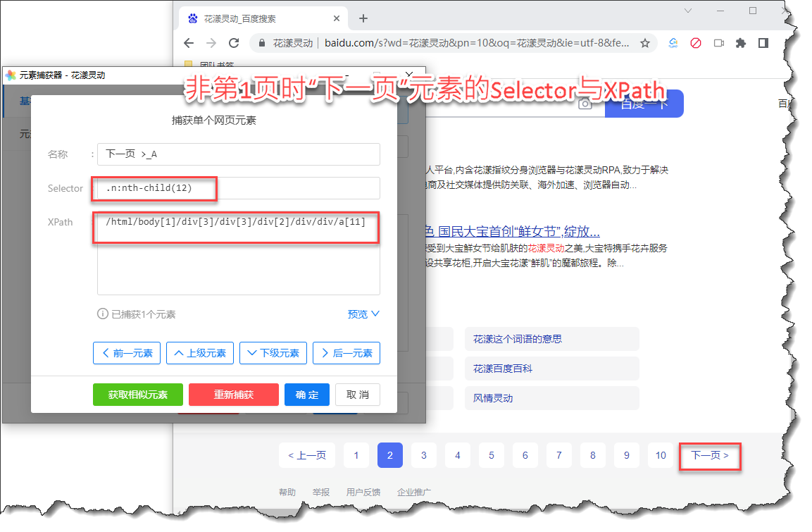Toggle Chrome side panel icon
Image resolution: width=812 pixels, height=532 pixels.
[763, 43]
